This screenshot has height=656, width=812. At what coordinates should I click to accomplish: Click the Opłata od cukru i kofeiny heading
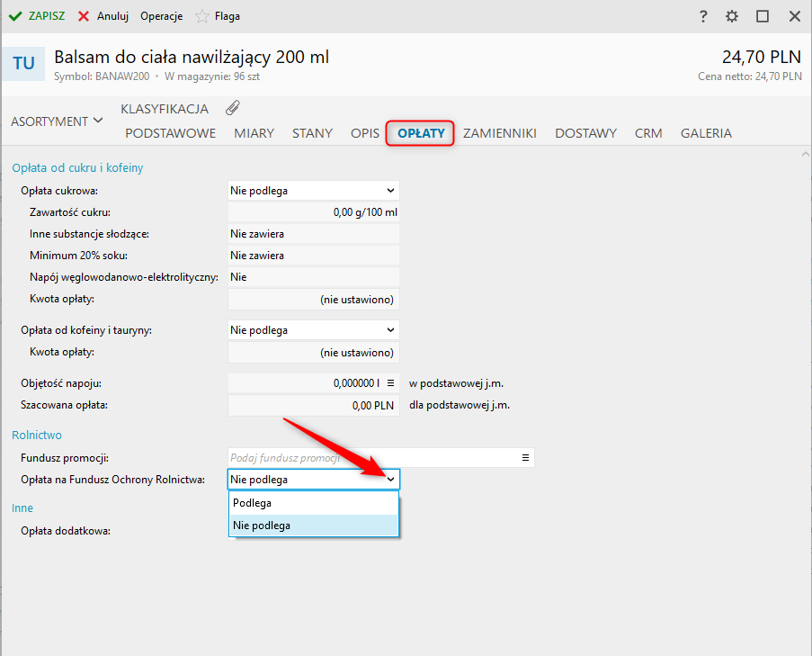pyautogui.click(x=77, y=168)
